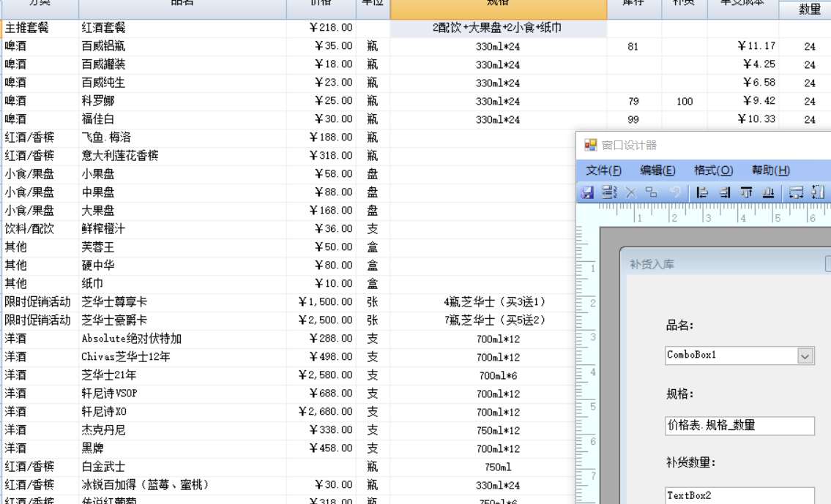831x504 pixels.
Task: Select the 价格表.规格_数量 field
Action: click(x=739, y=426)
